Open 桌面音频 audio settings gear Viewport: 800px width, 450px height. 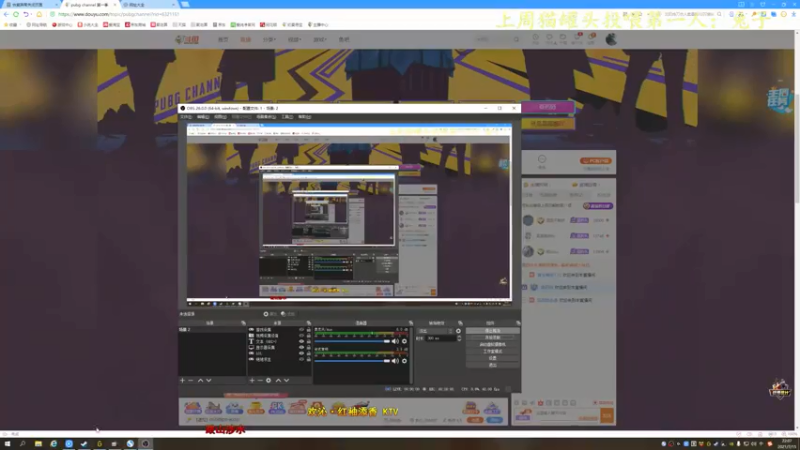click(x=404, y=361)
